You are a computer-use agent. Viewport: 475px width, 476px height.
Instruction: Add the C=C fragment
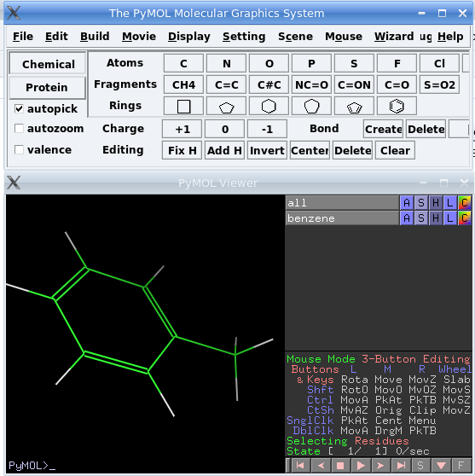coord(226,84)
